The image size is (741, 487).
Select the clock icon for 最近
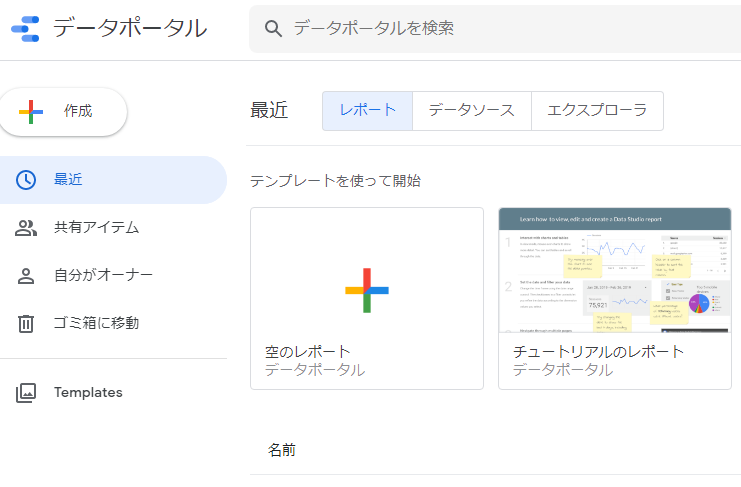tap(26, 180)
